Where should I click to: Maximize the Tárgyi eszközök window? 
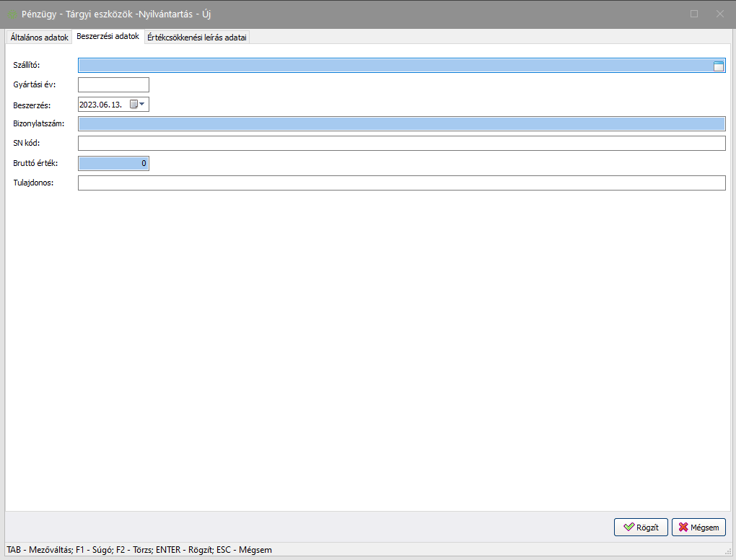(x=694, y=14)
